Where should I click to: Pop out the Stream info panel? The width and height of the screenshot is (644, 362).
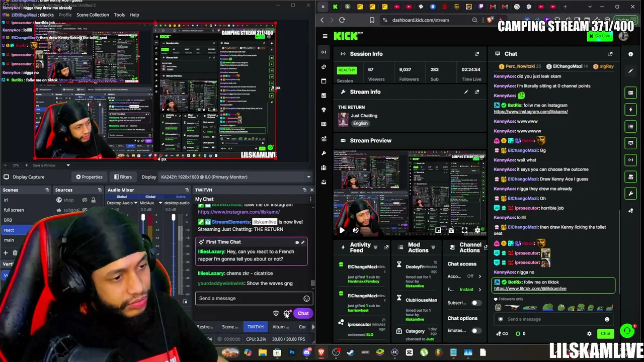(477, 92)
